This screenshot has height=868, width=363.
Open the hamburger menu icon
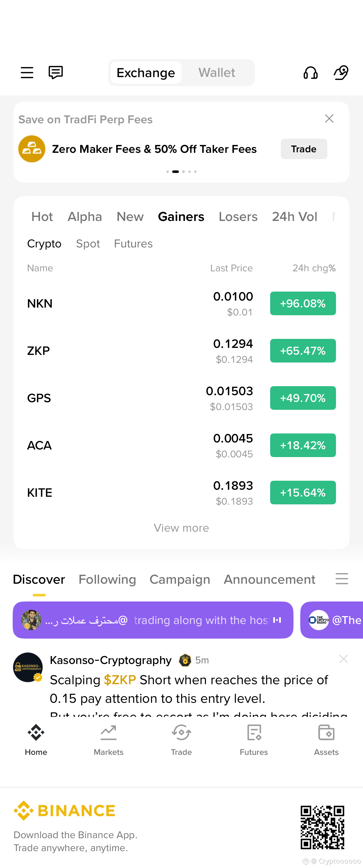[x=27, y=73]
